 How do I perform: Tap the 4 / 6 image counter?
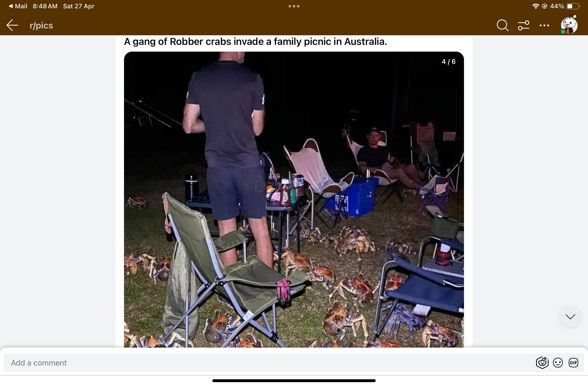click(449, 61)
